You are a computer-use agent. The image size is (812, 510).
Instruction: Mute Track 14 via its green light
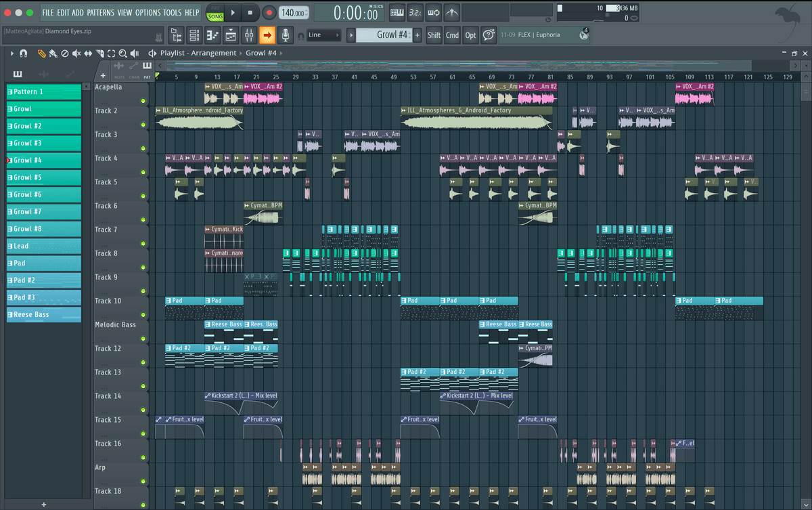[143, 410]
